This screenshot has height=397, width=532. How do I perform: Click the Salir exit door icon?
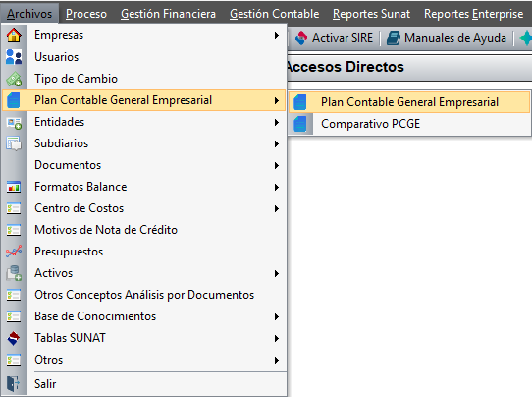pos(13,384)
